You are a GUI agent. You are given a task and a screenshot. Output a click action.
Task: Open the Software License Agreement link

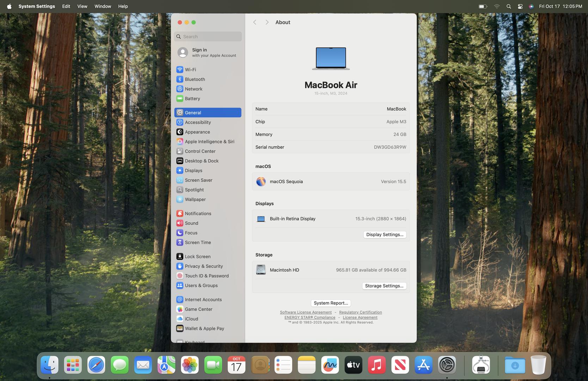pyautogui.click(x=306, y=312)
